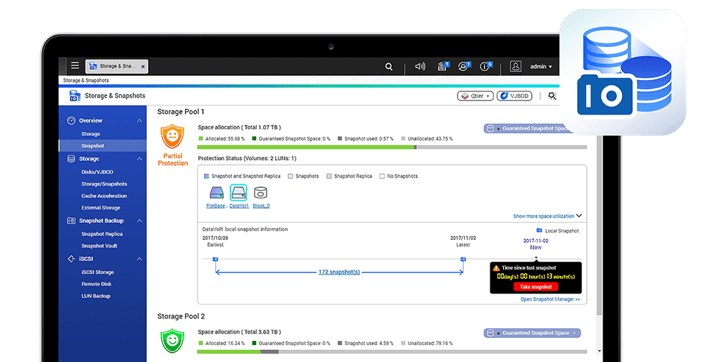Image resolution: width=727 pixels, height=362 pixels.
Task: Open the event notifications info icon
Action: pyautogui.click(x=485, y=67)
